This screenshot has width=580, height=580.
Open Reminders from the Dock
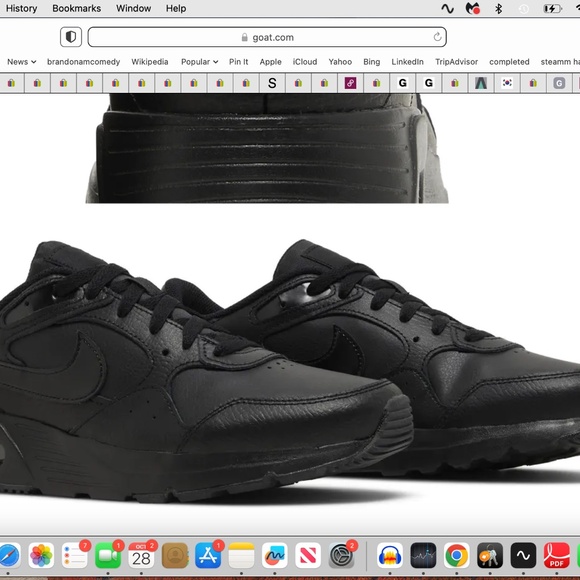(x=74, y=555)
